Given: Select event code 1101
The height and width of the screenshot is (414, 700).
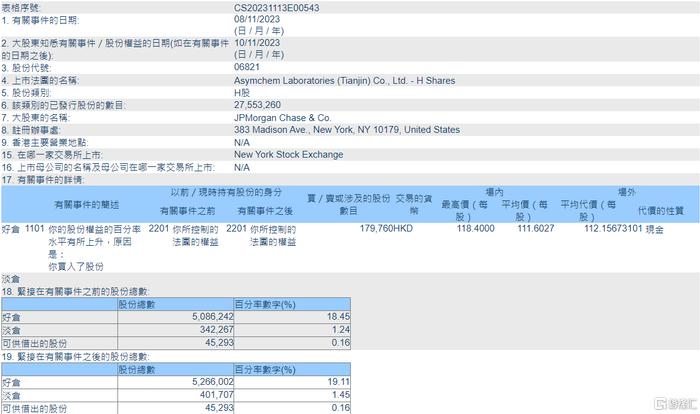Looking at the screenshot, I should pyautogui.click(x=34, y=229).
